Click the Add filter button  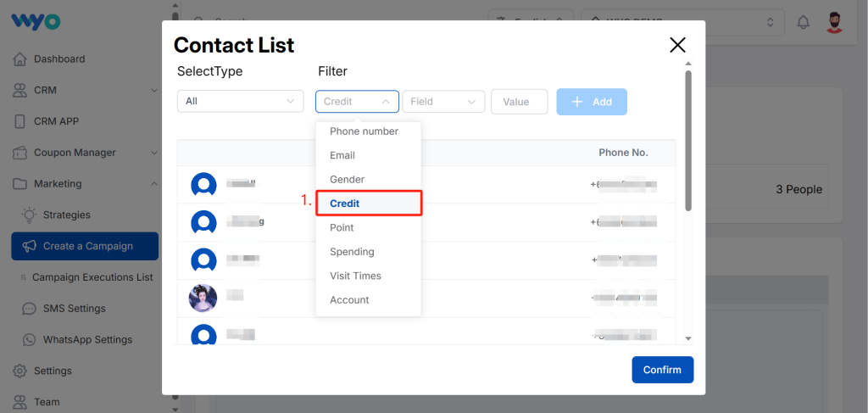click(592, 102)
